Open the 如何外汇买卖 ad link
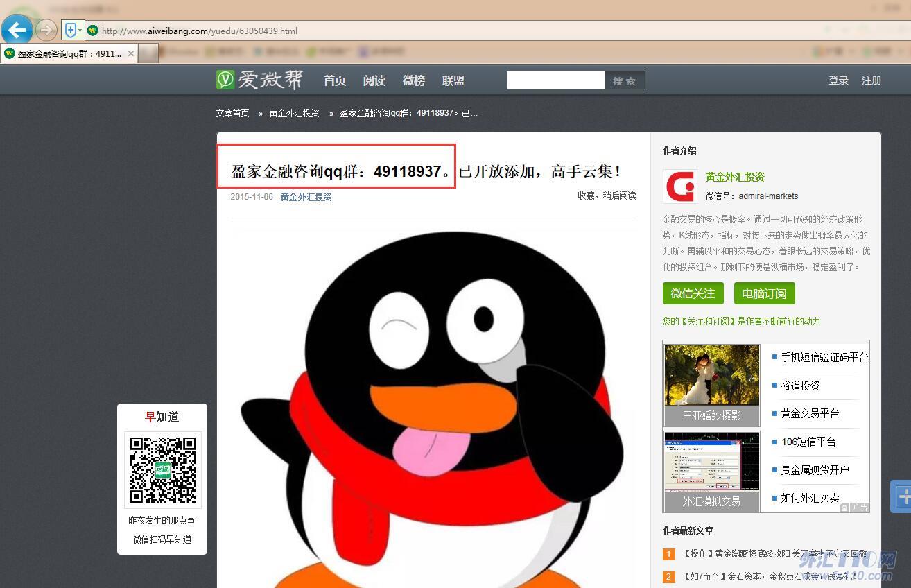The image size is (911, 588). pos(810,498)
